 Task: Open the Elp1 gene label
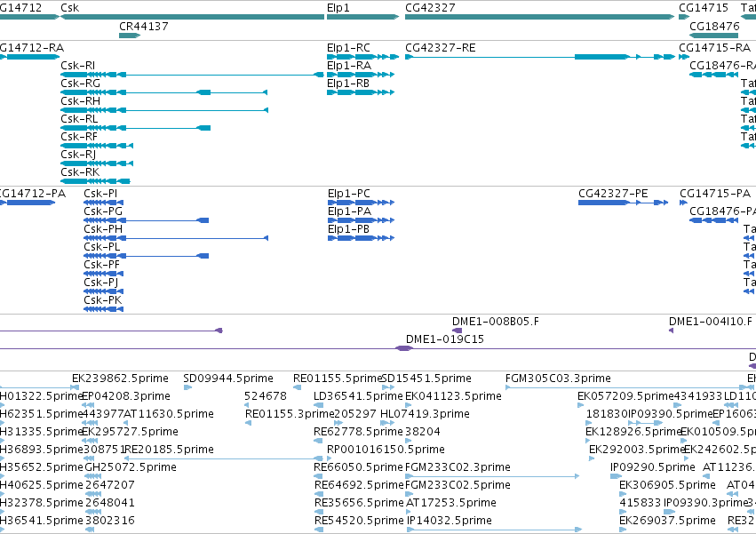pos(338,8)
